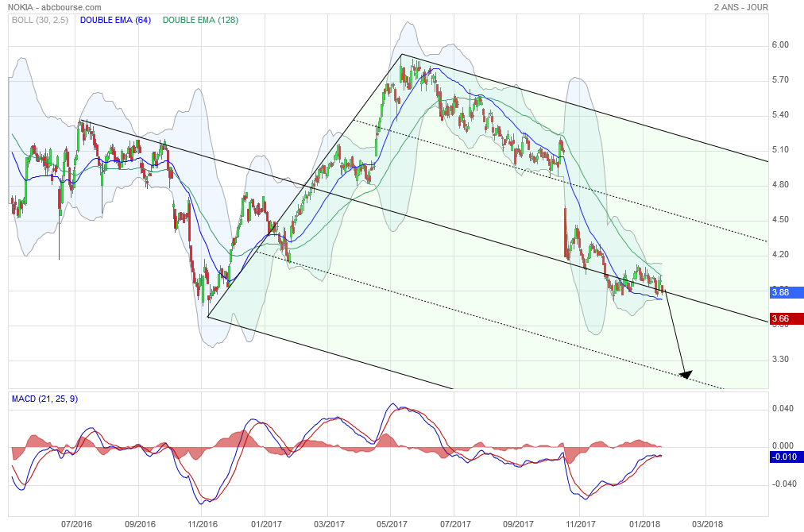Click the 5.70 price axis label
Viewport: 804px width, 532px height.
pos(780,80)
